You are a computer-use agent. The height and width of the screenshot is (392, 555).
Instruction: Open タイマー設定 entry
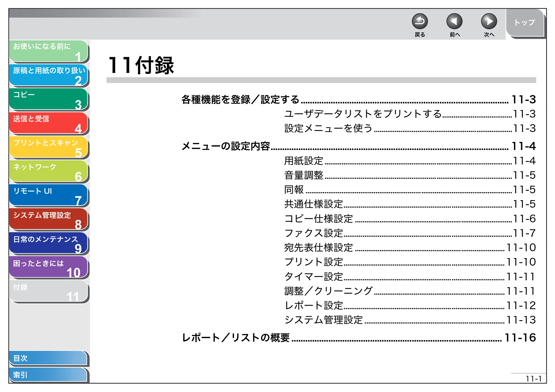410,277
